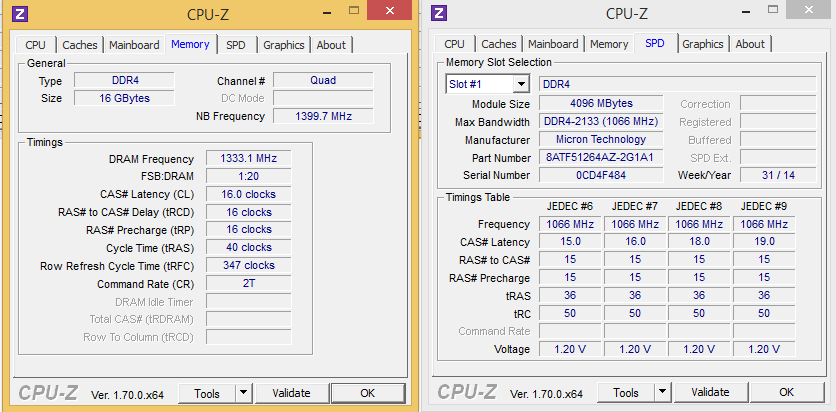Open Graphics tab in right window
Viewport: 836px width, 412px height.
point(703,44)
